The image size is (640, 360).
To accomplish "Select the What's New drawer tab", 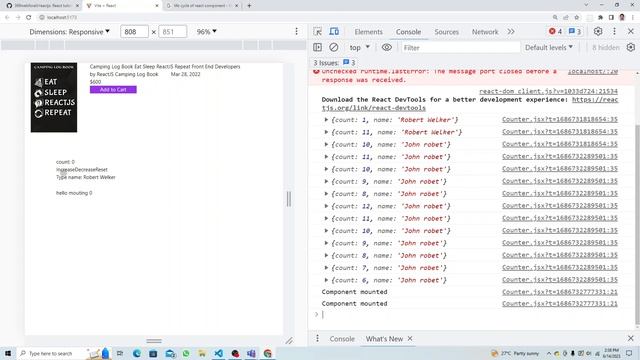I will click(384, 338).
